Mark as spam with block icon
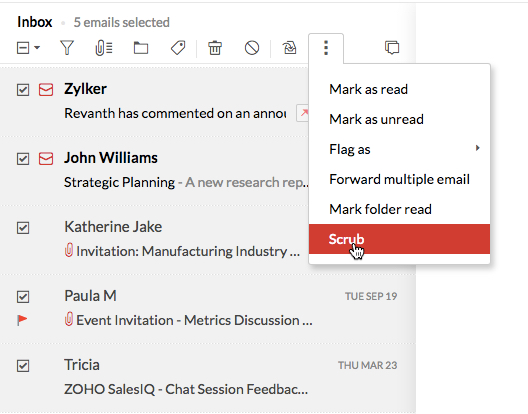The width and height of the screenshot is (528, 414). tap(252, 48)
